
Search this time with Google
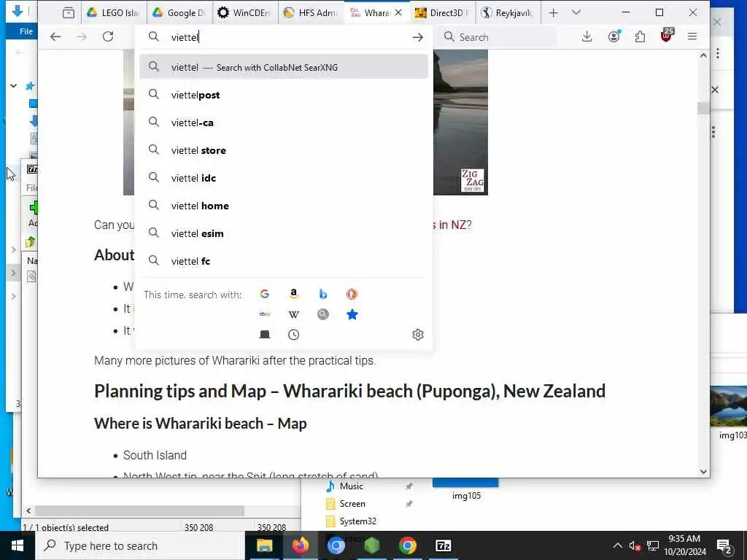point(265,295)
